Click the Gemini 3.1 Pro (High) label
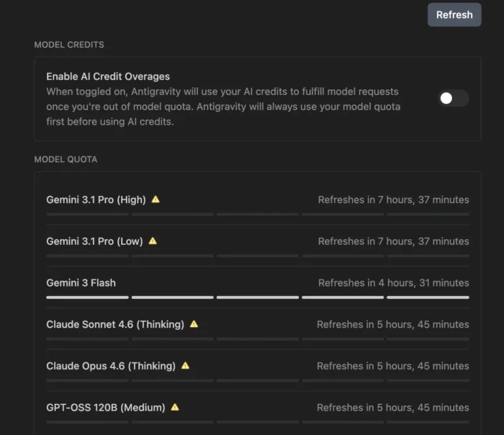The width and height of the screenshot is (504, 435). 96,199
